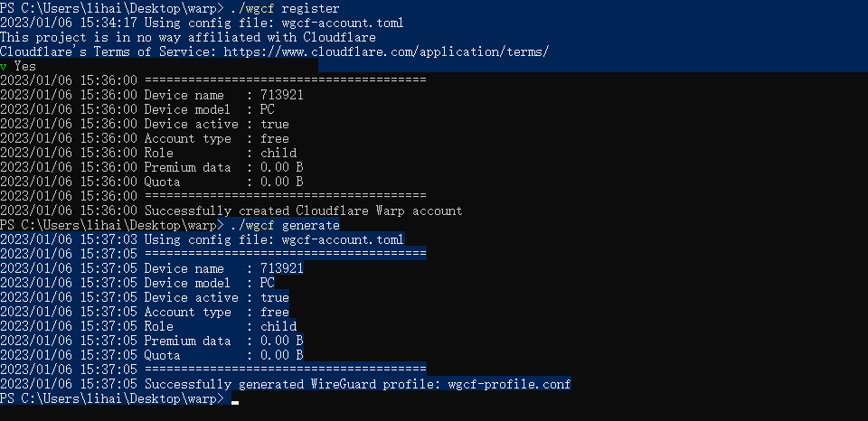The height and width of the screenshot is (421, 868).
Task: Click the 'Yes' confirmation answer line
Action: pyautogui.click(x=25, y=66)
